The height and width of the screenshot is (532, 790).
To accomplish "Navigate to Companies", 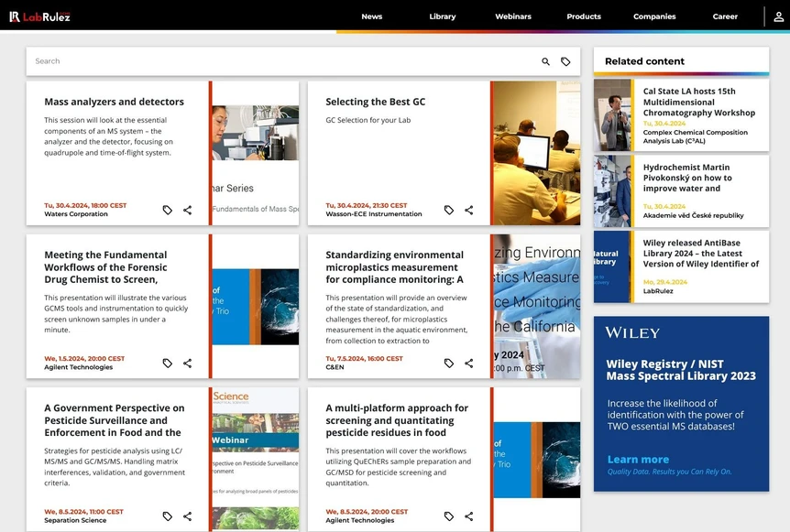I will (654, 16).
